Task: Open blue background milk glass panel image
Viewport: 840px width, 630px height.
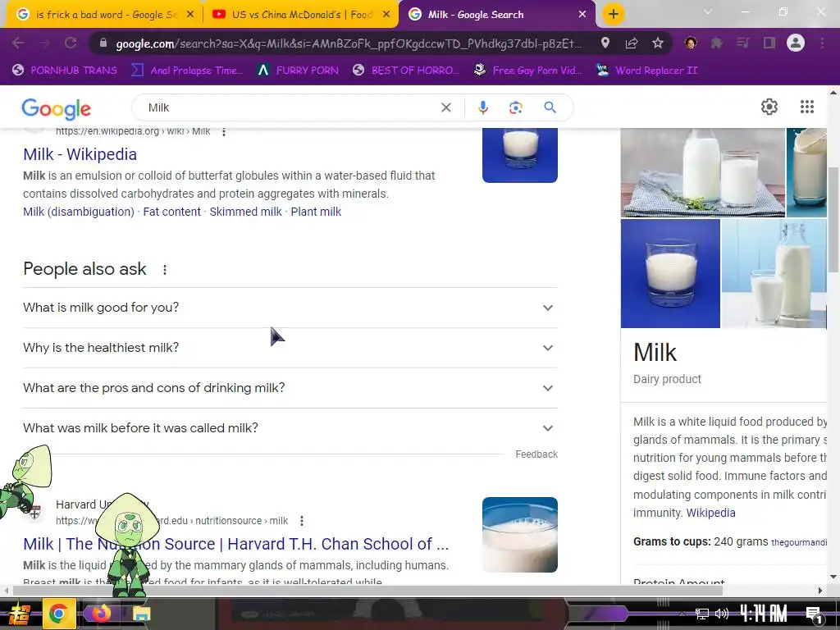Action: [x=670, y=273]
